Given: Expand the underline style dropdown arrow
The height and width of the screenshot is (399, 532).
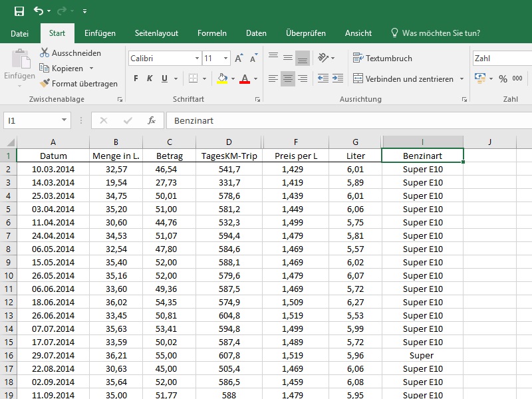Looking at the screenshot, I should tap(176, 78).
